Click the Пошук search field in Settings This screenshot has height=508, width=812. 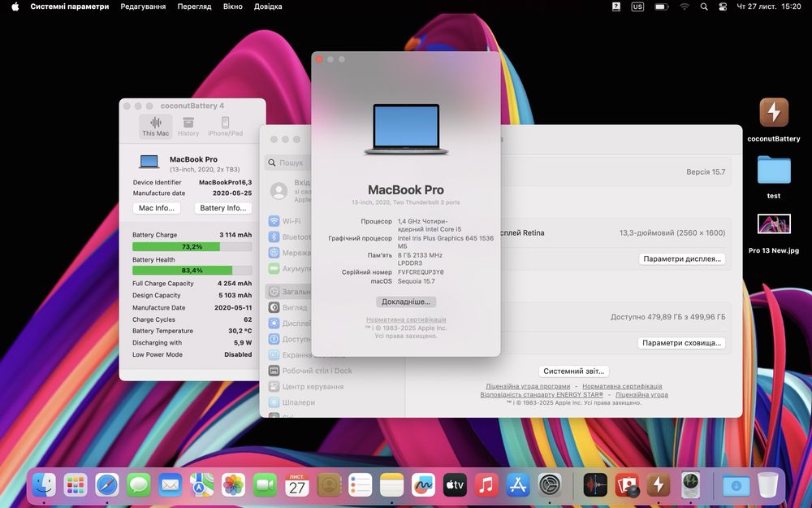pyautogui.click(x=288, y=163)
